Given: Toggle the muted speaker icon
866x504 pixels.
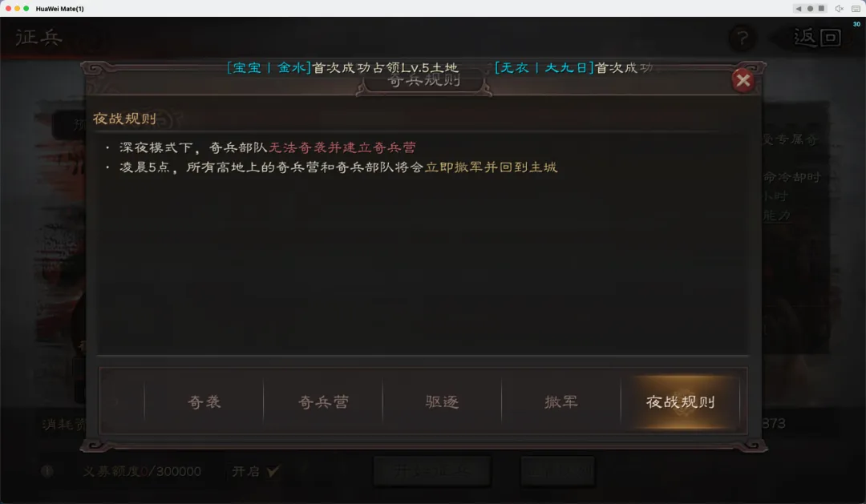Looking at the screenshot, I should pos(840,8).
